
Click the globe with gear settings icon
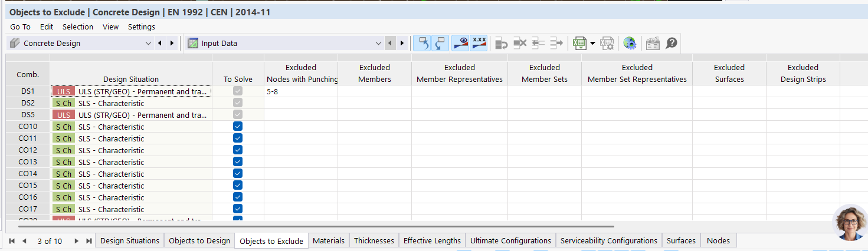630,43
